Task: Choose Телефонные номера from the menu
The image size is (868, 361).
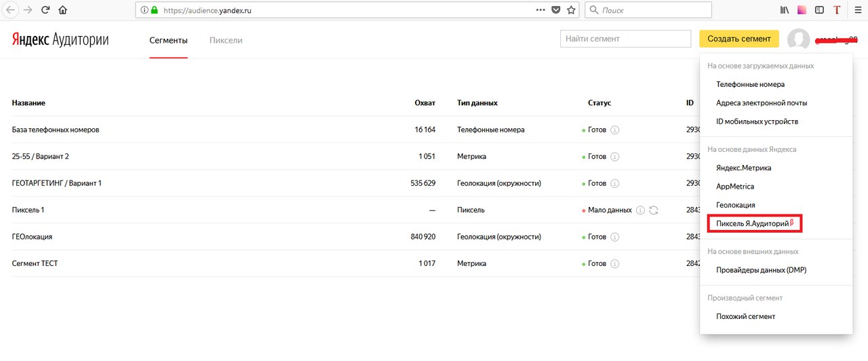Action: (750, 85)
